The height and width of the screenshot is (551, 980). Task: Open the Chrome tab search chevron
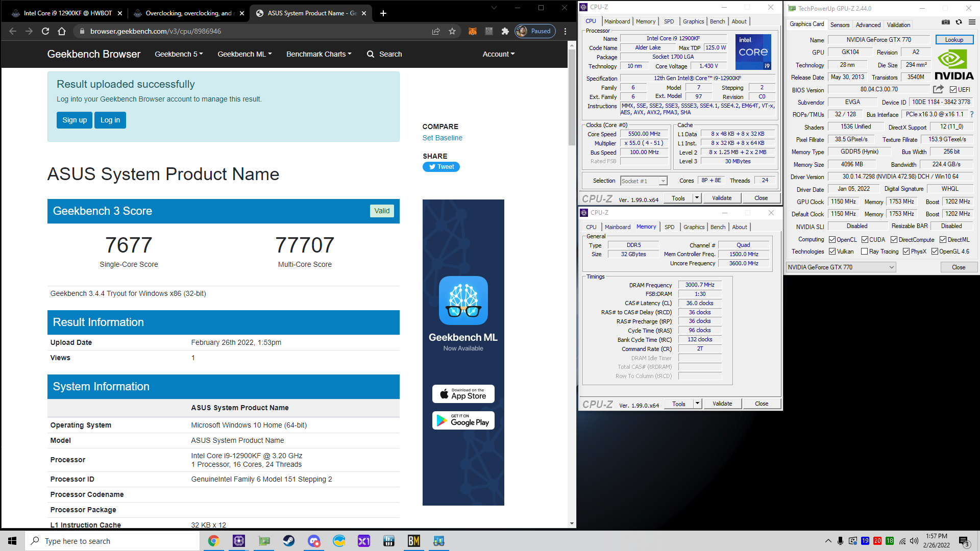(x=494, y=8)
